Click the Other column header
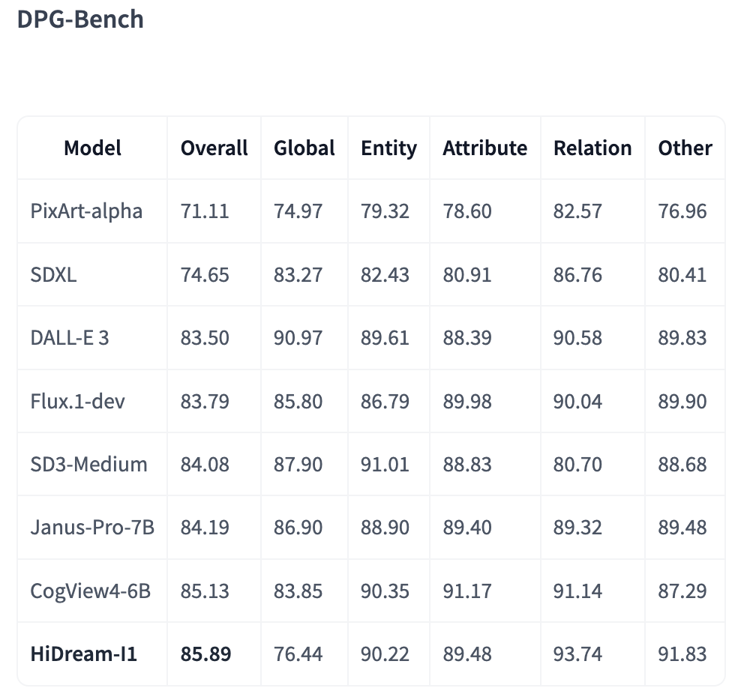This screenshot has width=735, height=700. (x=685, y=148)
